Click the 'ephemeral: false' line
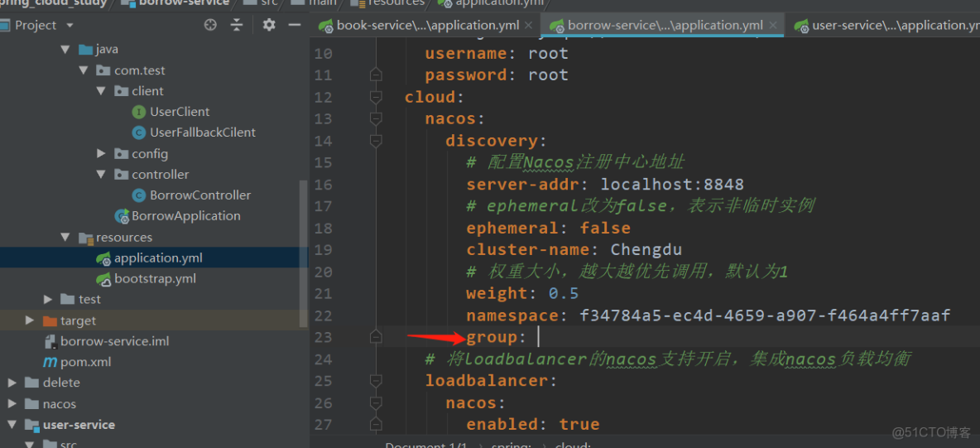Image resolution: width=980 pixels, height=448 pixels. 548,229
